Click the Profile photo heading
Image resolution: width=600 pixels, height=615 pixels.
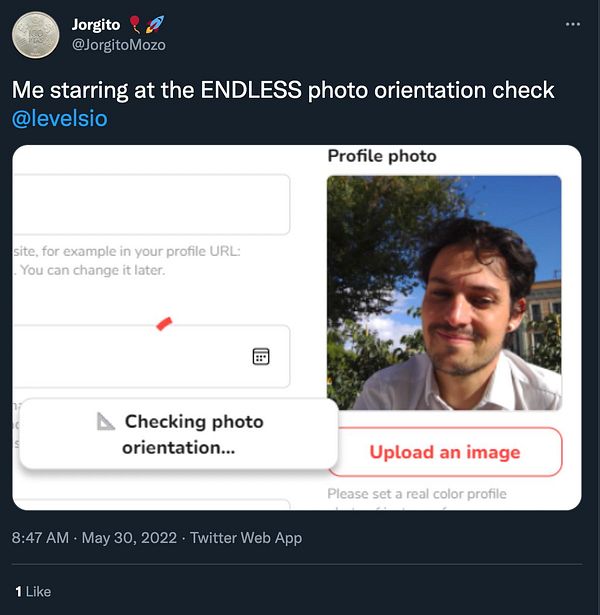point(382,156)
